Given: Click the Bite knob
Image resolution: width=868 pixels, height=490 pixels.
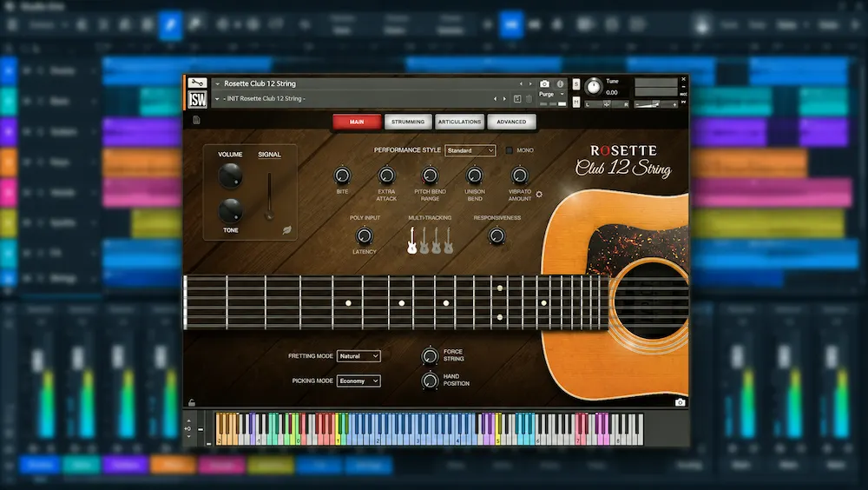Looking at the screenshot, I should click(x=342, y=175).
